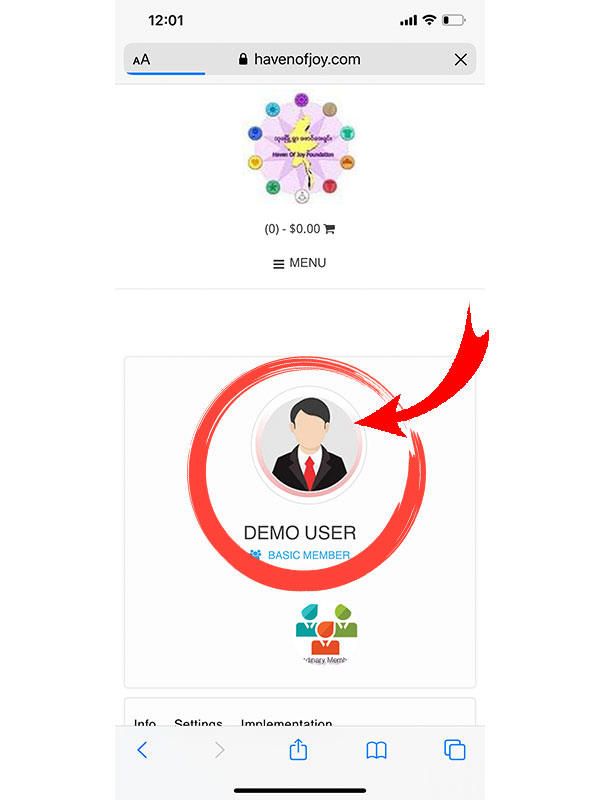Switch to the Info tab

coord(145,721)
